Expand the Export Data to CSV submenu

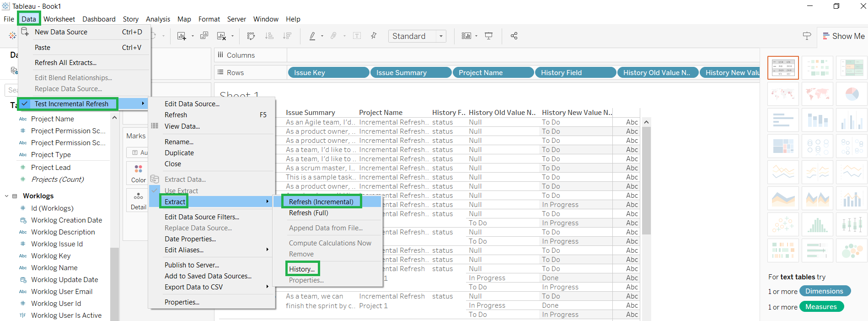(268, 287)
